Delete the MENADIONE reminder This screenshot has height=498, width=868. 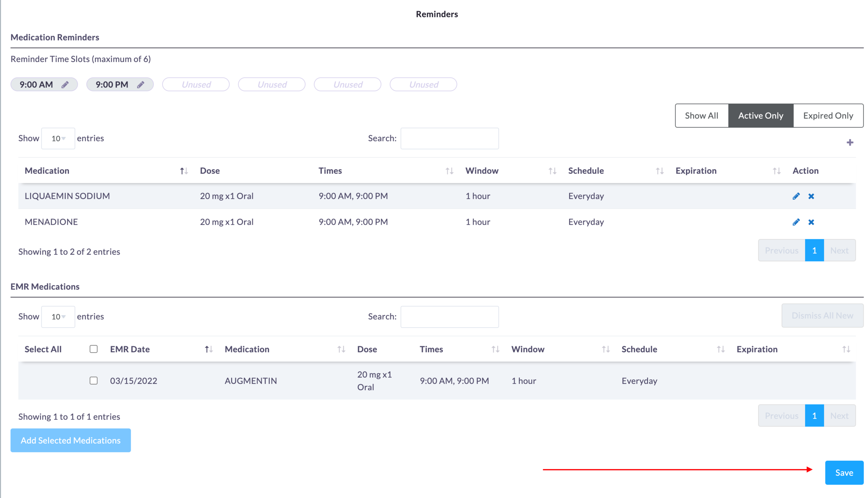point(811,222)
